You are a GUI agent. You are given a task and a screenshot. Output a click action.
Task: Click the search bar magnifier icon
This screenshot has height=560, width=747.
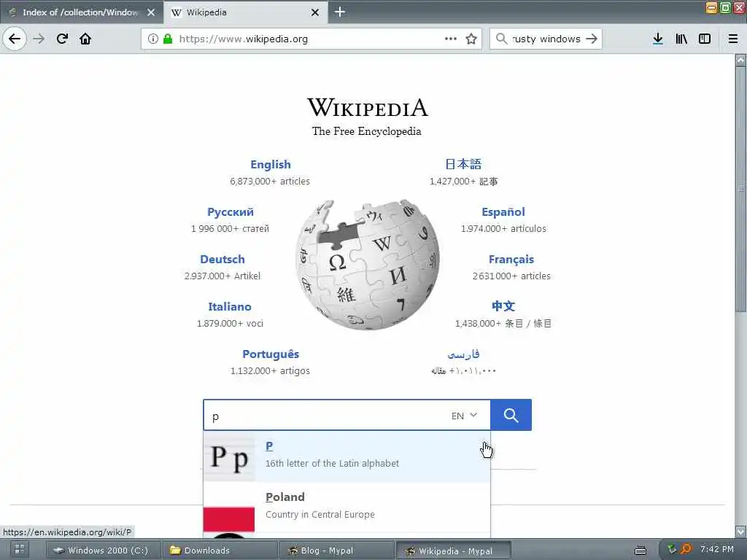[501, 39]
